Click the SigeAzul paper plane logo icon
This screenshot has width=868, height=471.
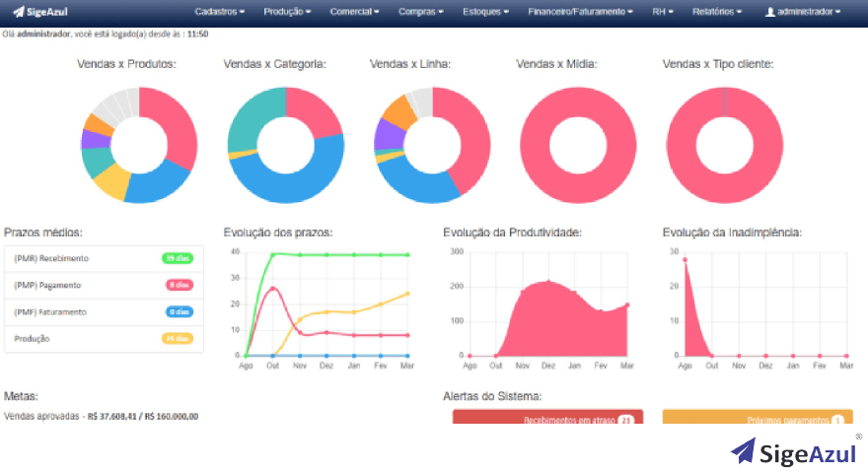click(x=17, y=12)
